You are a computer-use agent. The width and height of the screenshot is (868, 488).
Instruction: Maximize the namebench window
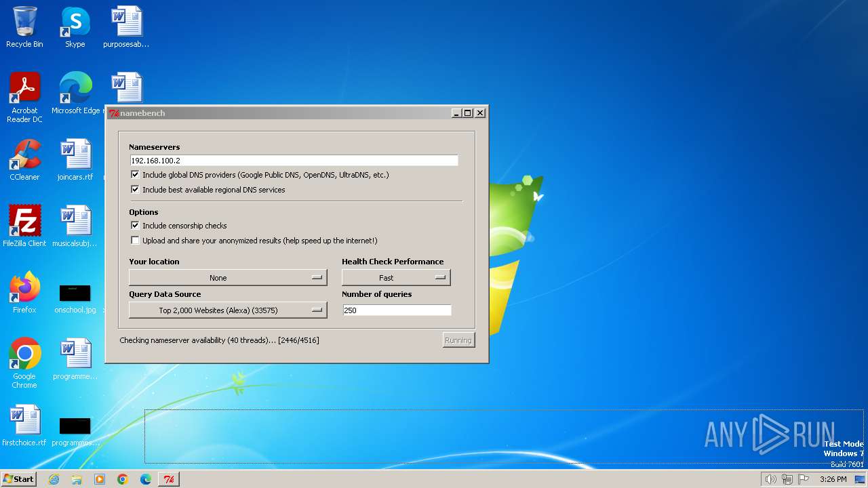tap(468, 113)
